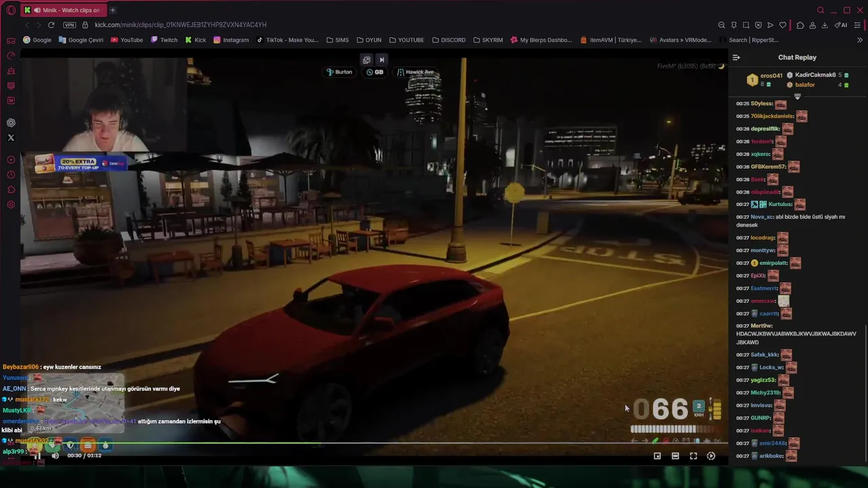Open a new browser tab
Screen dimensions: 868x488
click(113, 10)
